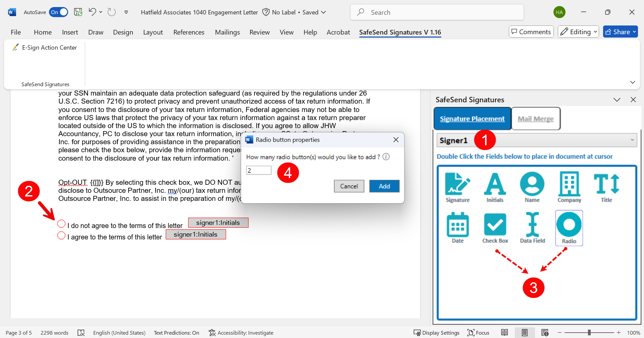Select the Name field icon
Screen dimensions: 644x338
pyautogui.click(x=532, y=187)
